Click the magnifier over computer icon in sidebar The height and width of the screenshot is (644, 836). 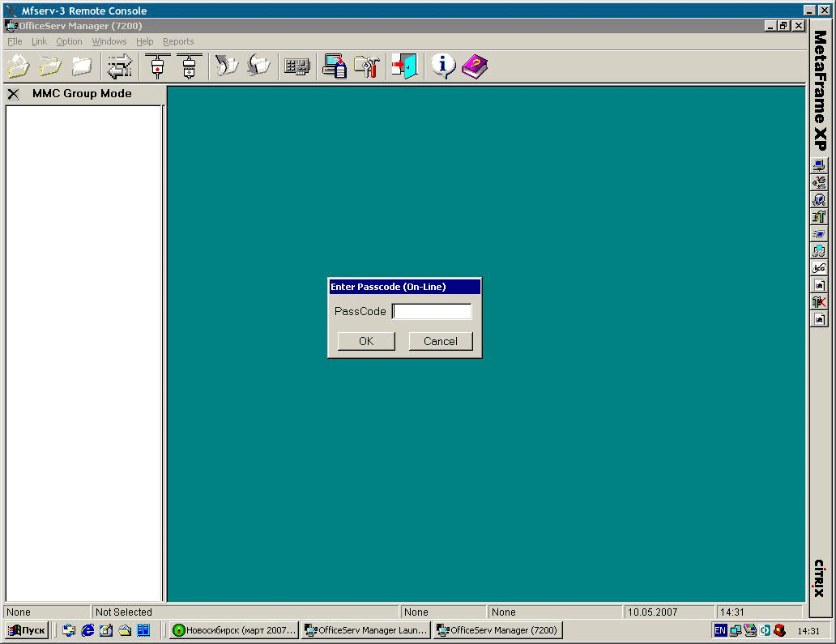(x=819, y=199)
